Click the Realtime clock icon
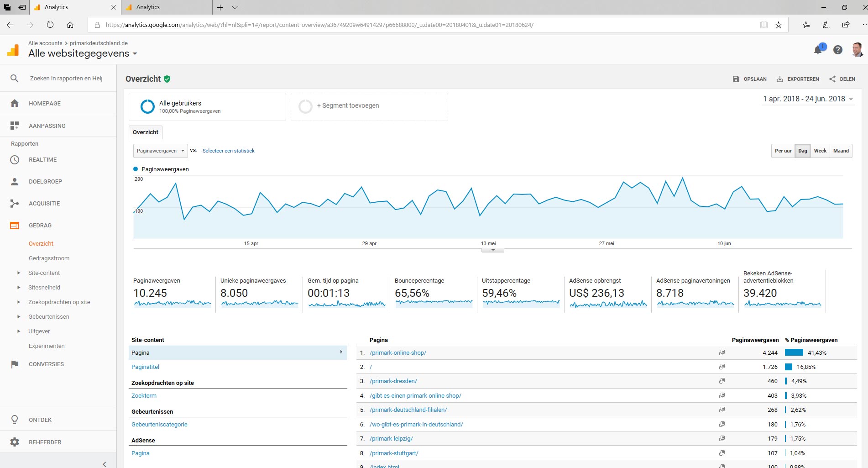The height and width of the screenshot is (468, 868). pos(15,160)
